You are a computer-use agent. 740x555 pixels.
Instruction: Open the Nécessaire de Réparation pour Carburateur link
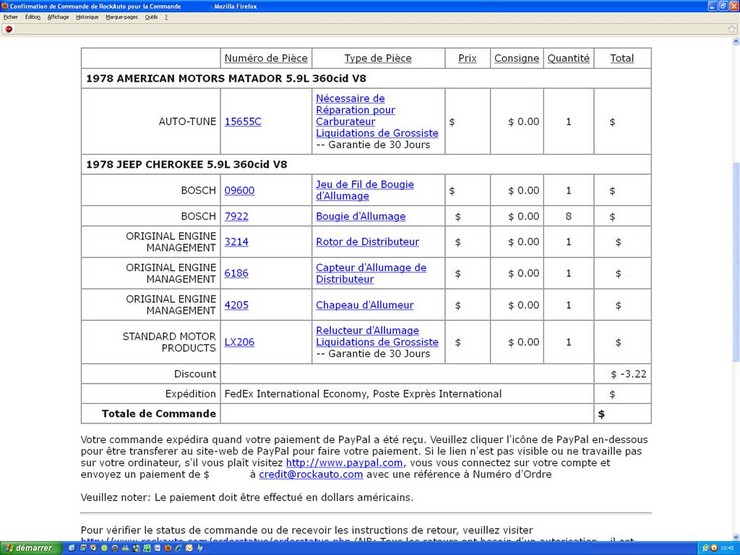[377, 116]
